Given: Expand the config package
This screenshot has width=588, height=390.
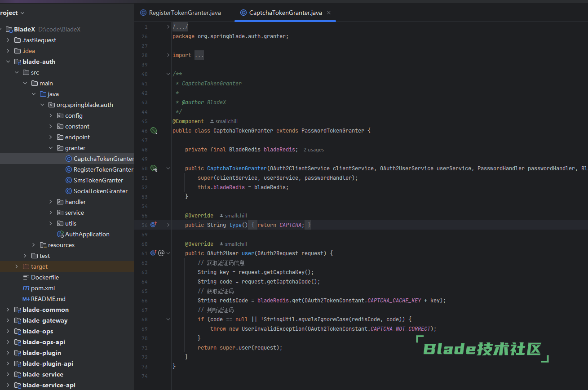Looking at the screenshot, I should pos(50,115).
